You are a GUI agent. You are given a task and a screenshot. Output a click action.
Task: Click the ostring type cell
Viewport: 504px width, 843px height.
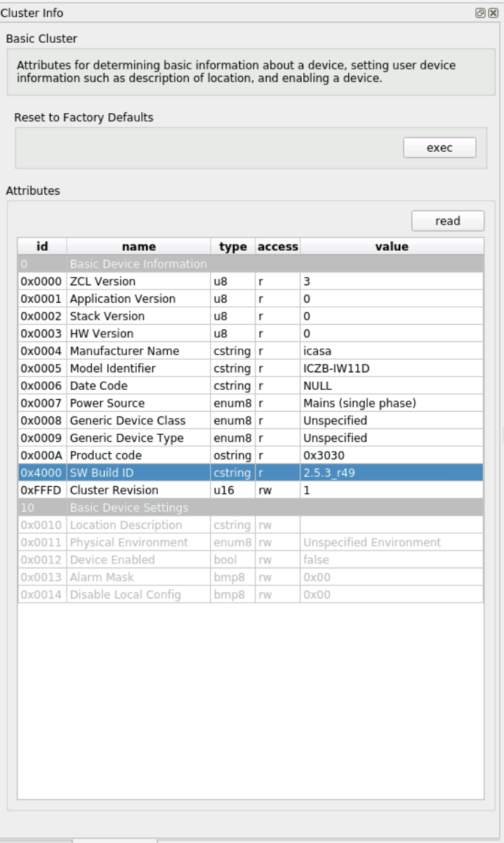(x=233, y=455)
